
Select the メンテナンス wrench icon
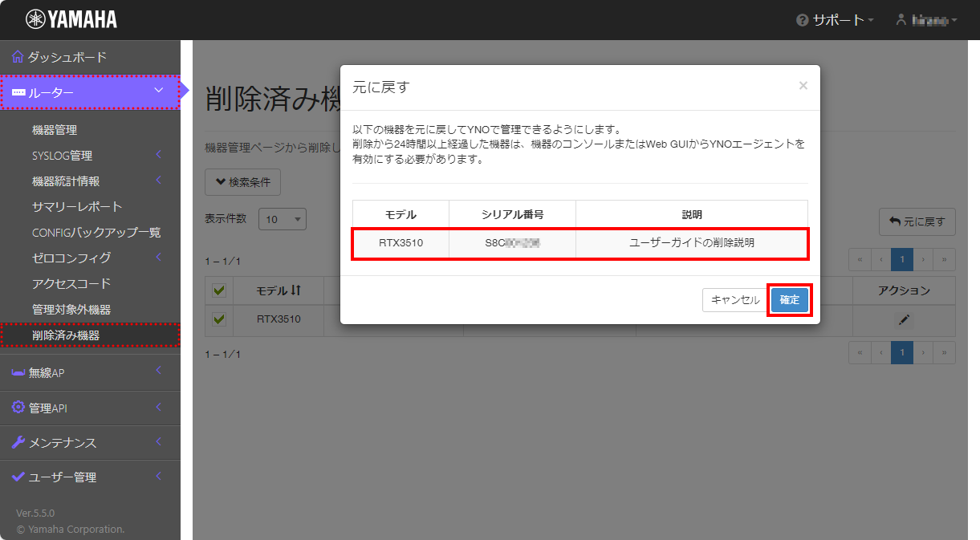[17, 442]
